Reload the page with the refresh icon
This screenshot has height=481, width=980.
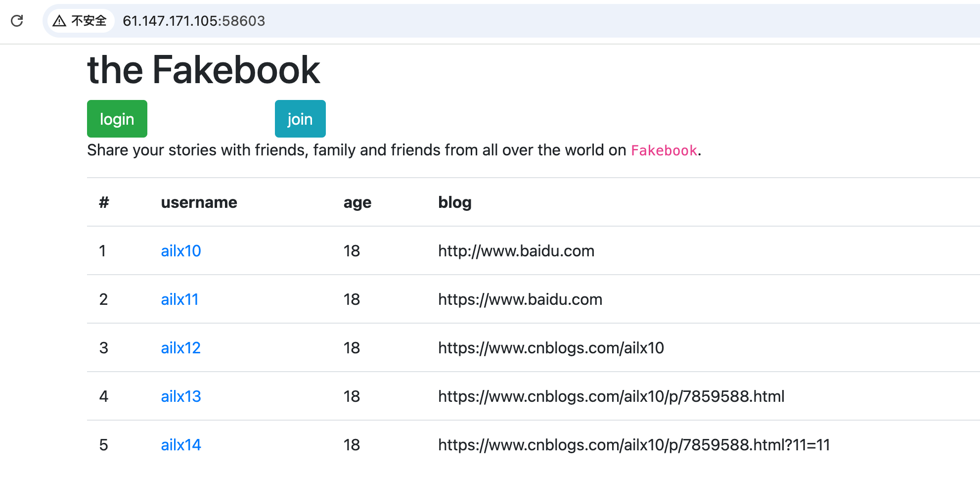click(x=17, y=21)
